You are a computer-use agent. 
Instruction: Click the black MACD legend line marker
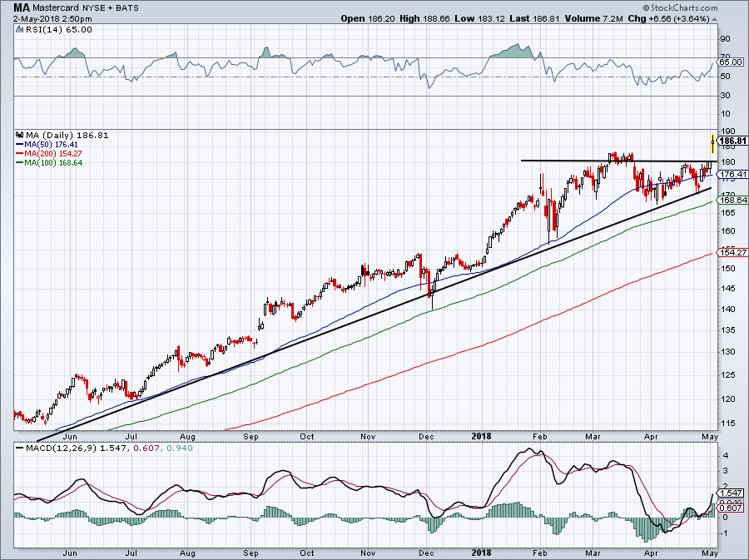click(x=20, y=448)
